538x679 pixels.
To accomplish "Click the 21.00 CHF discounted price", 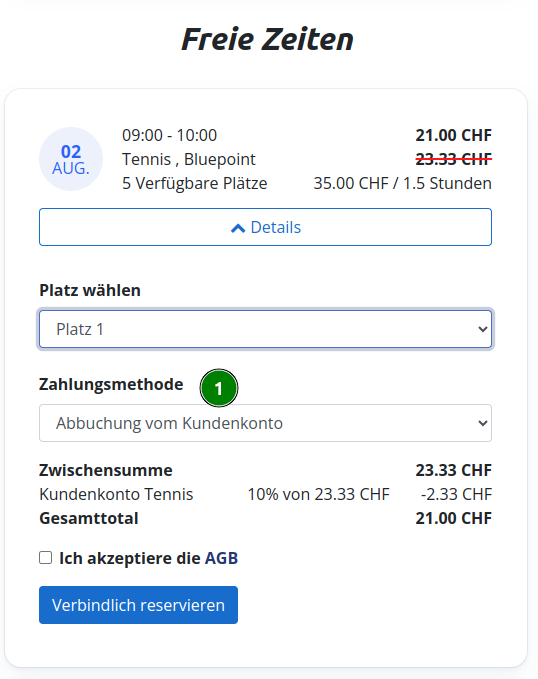I will [454, 135].
